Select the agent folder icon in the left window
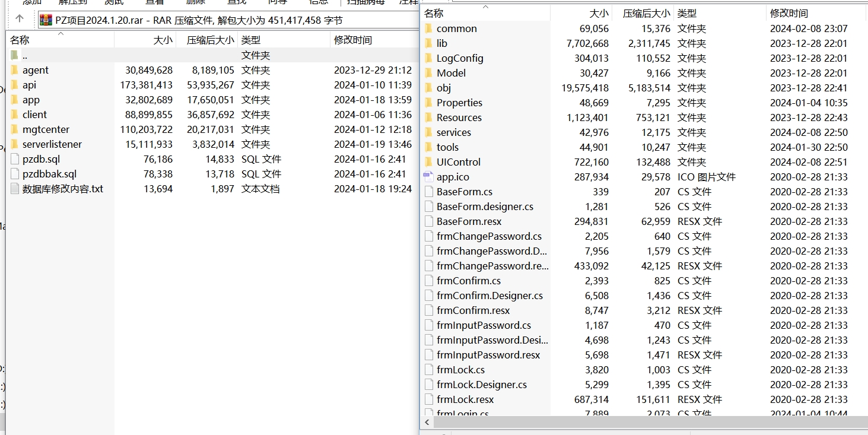868x435 pixels. click(15, 70)
